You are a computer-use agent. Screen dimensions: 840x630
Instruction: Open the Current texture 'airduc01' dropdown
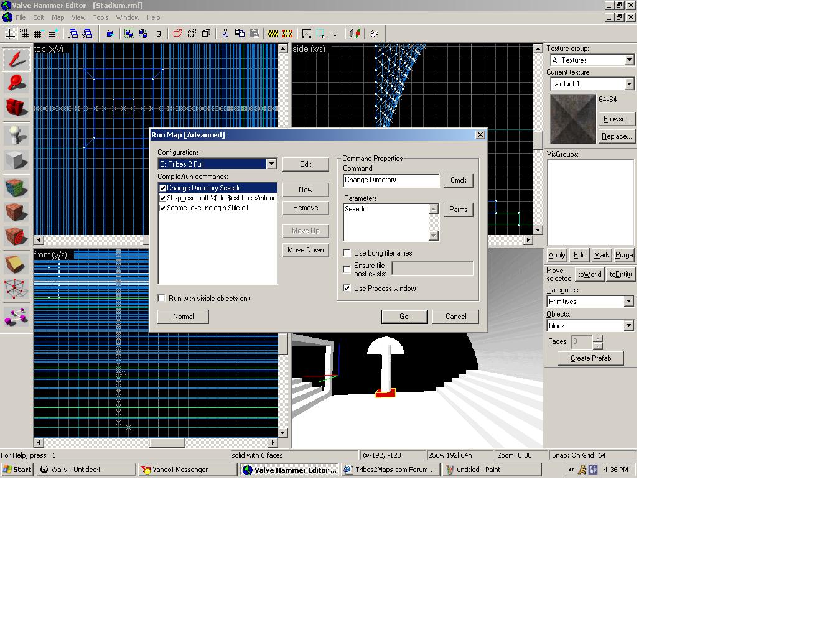(629, 84)
